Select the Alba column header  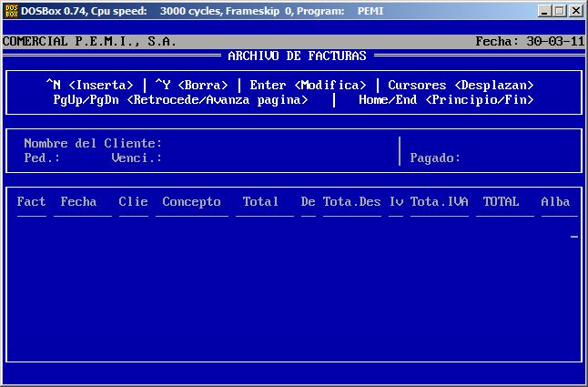coord(555,201)
